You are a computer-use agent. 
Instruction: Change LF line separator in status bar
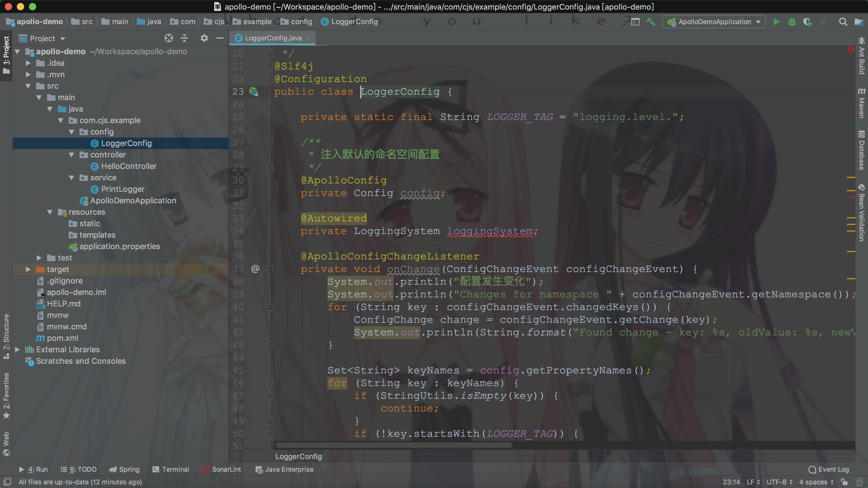click(x=753, y=482)
